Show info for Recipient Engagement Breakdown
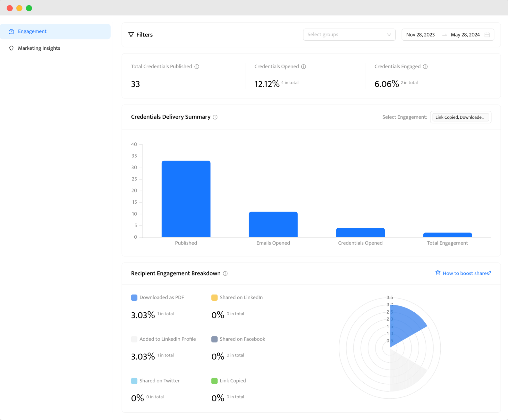Image resolution: width=508 pixels, height=420 pixels. pos(225,273)
